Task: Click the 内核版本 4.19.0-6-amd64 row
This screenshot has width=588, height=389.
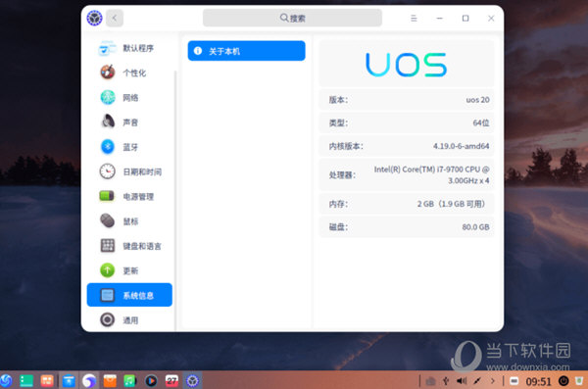Action: click(x=406, y=146)
